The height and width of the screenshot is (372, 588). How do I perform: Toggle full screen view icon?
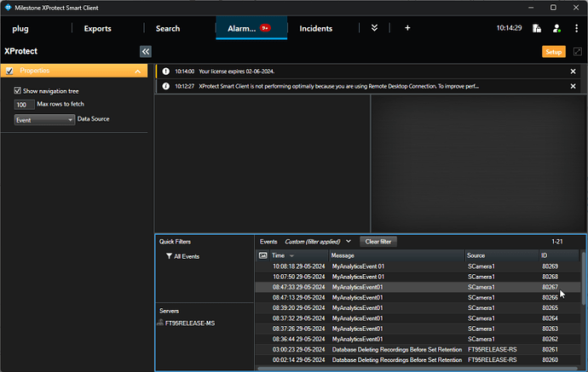click(578, 52)
